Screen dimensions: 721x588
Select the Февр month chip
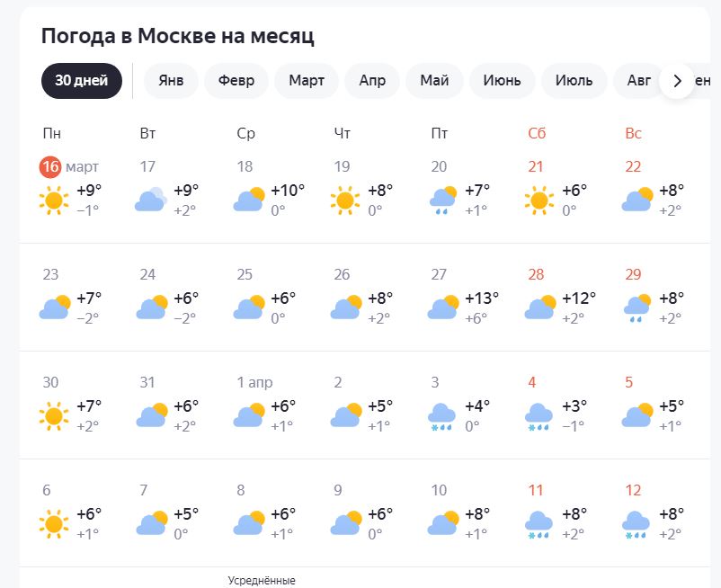click(236, 81)
